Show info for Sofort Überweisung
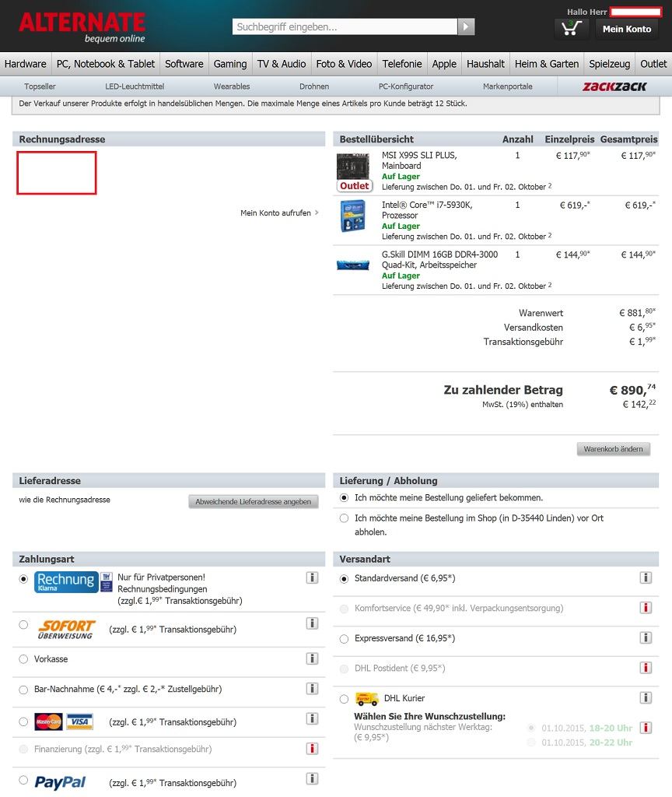 313,623
